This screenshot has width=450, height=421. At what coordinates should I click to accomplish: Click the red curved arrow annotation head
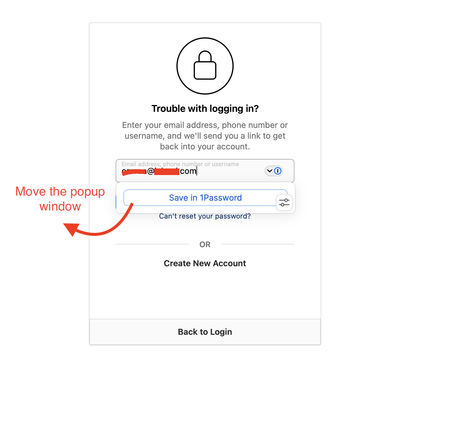72,229
